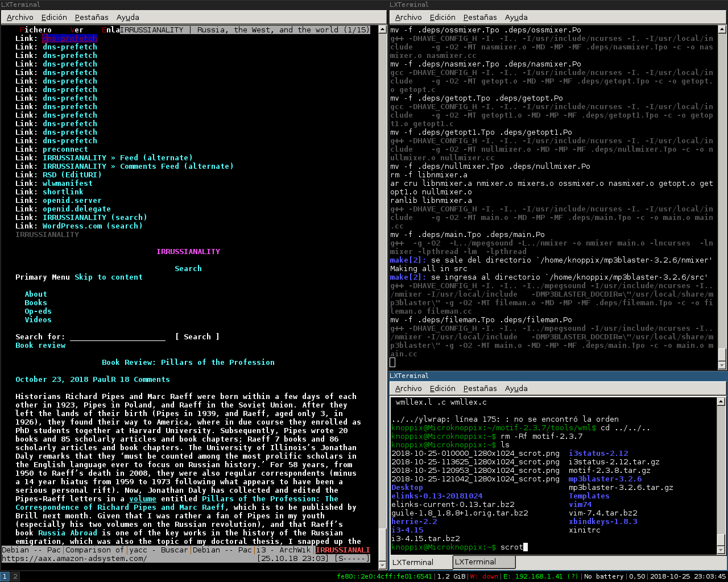Open Edición menu in the knoppix shell terminal
728x582 pixels.
coord(442,388)
